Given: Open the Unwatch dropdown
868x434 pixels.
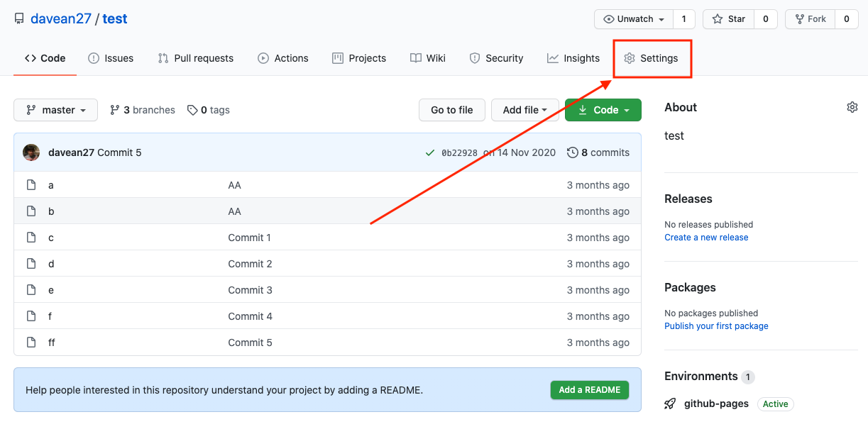Looking at the screenshot, I should pos(634,19).
